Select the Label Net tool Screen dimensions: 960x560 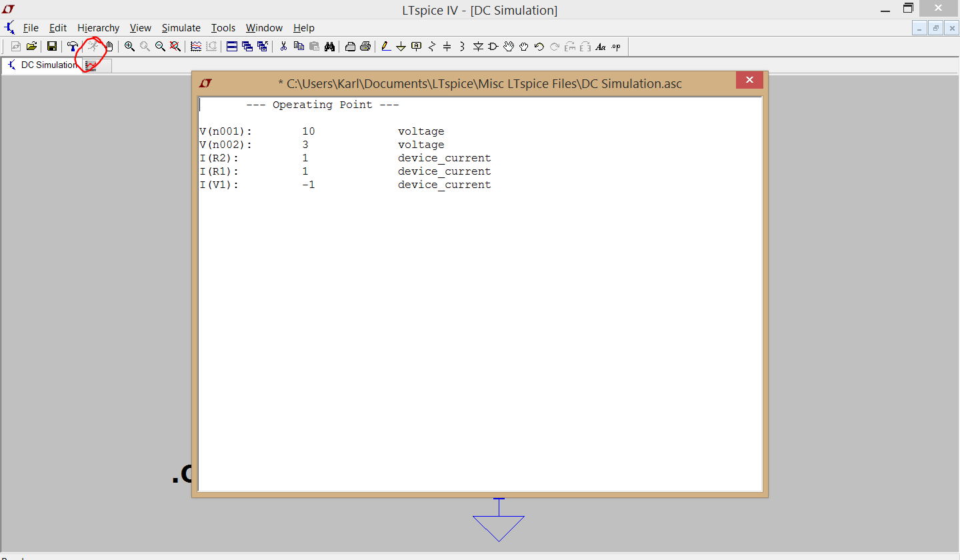[416, 46]
